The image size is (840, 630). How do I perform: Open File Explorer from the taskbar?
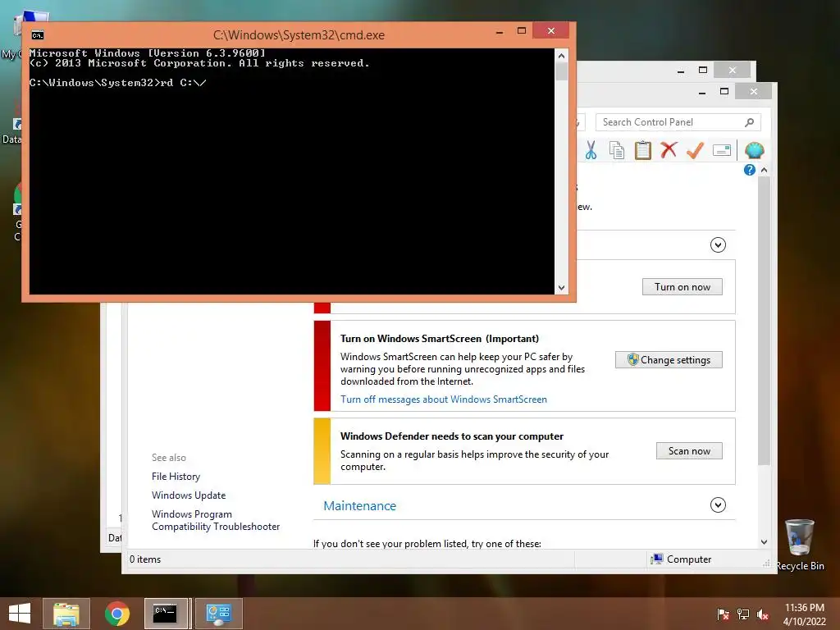[x=66, y=614]
